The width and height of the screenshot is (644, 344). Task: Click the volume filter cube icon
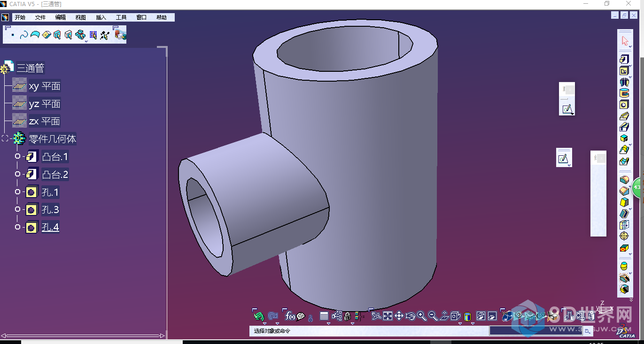[47, 35]
